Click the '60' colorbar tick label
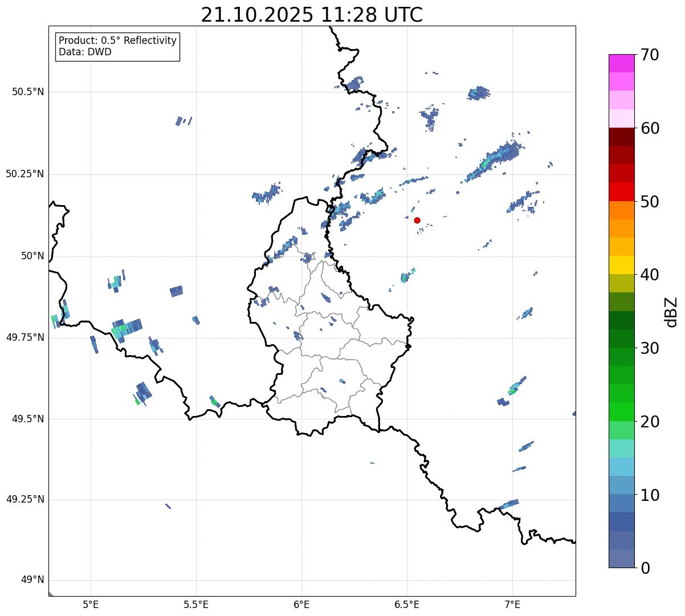 tap(649, 128)
